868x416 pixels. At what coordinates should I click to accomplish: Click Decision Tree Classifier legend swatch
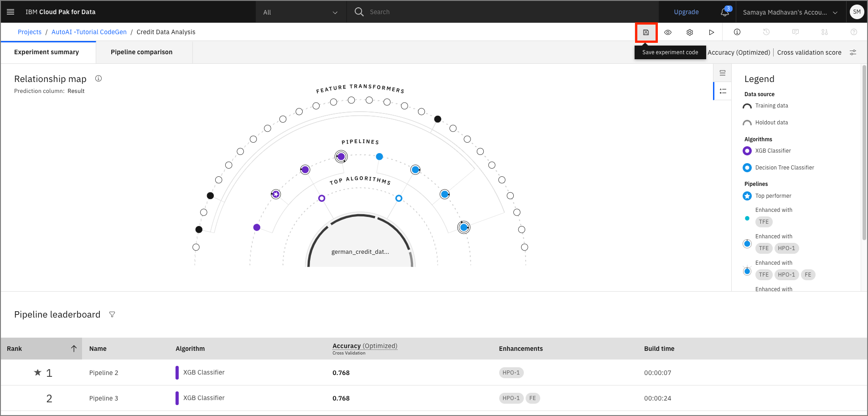click(747, 168)
